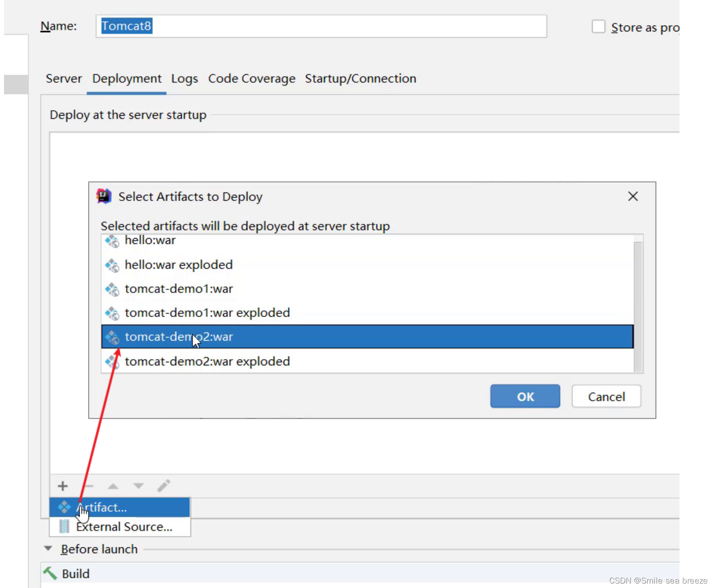Screen dimensions: 714x588
Task: Select hello:war in the artifact list
Action: 367,241
